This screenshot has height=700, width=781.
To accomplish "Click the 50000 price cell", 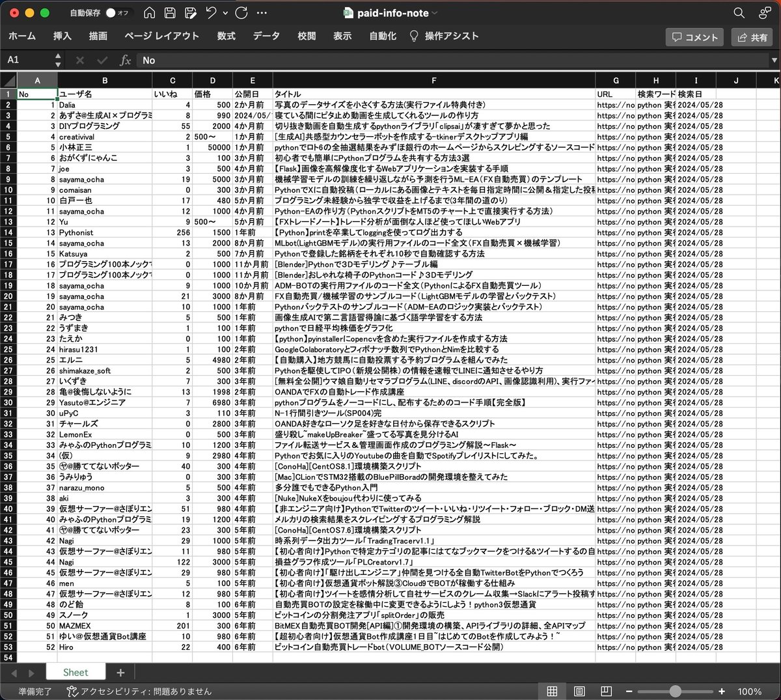I will point(212,147).
